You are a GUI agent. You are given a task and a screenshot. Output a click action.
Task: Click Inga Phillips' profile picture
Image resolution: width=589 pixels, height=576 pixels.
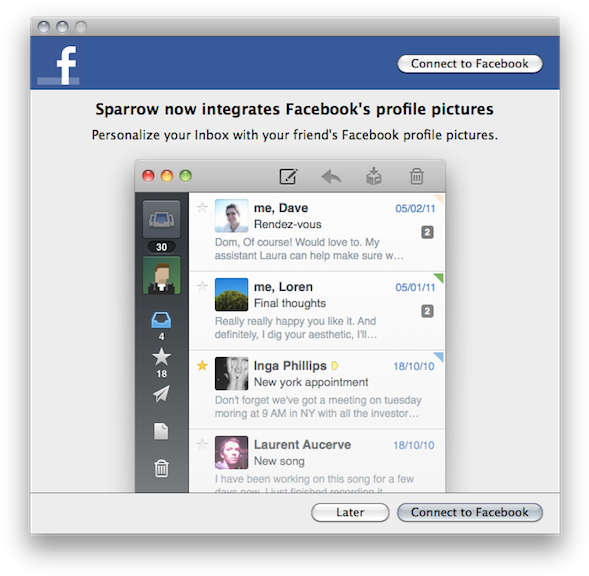tap(231, 373)
